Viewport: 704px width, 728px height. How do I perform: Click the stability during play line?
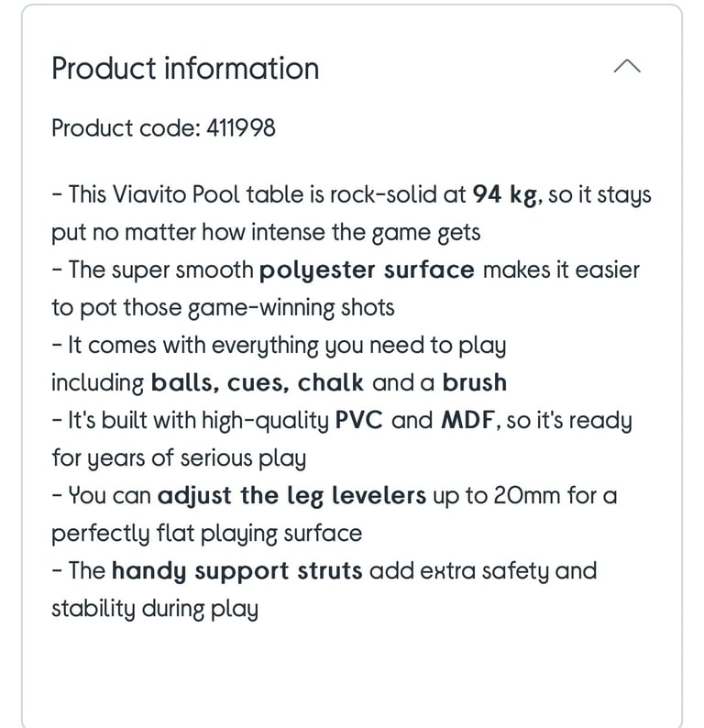point(155,609)
